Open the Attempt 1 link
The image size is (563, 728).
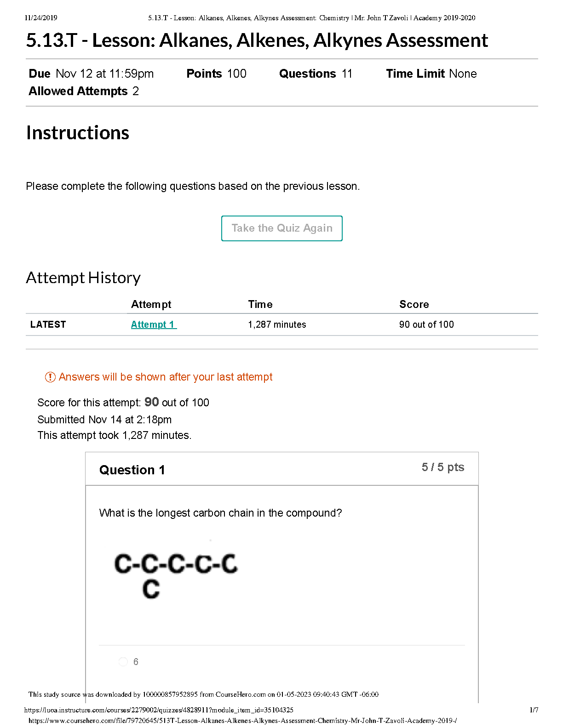pos(154,324)
